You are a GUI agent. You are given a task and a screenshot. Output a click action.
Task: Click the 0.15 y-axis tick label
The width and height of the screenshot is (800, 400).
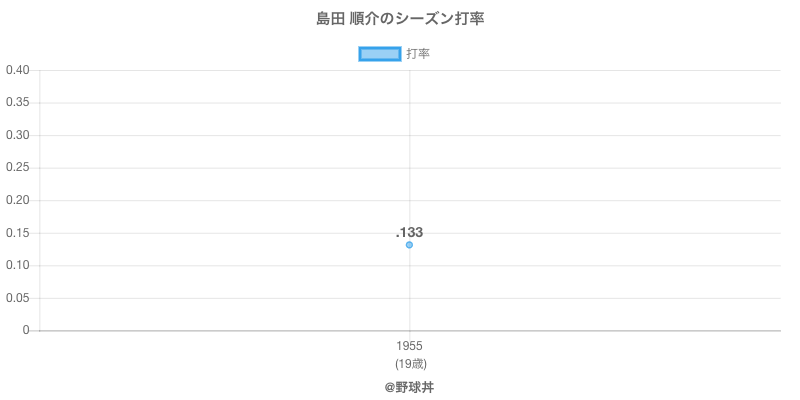click(x=17, y=233)
